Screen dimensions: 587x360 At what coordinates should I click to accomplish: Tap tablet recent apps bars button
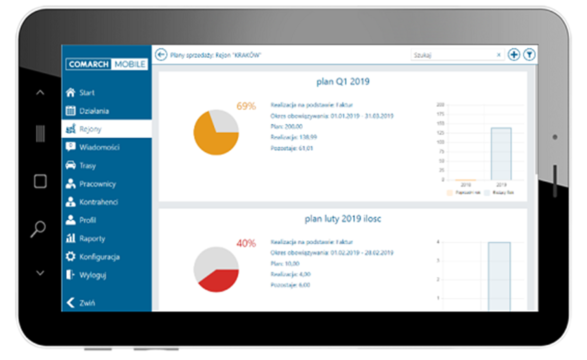[x=40, y=134]
